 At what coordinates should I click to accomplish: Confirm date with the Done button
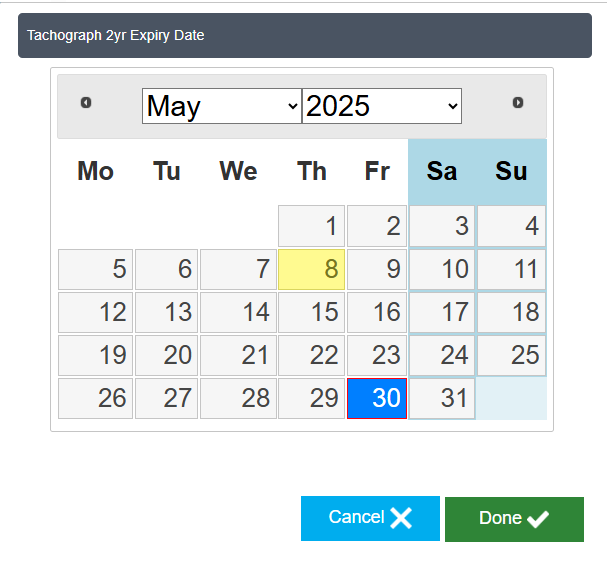[x=514, y=518]
